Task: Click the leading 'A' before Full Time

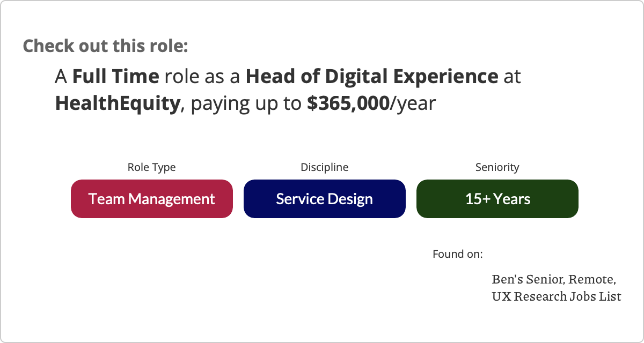Action: point(61,77)
